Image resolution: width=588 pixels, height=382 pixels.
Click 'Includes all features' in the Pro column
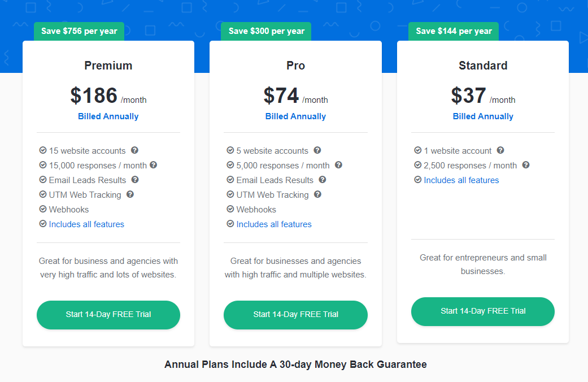[273, 224]
